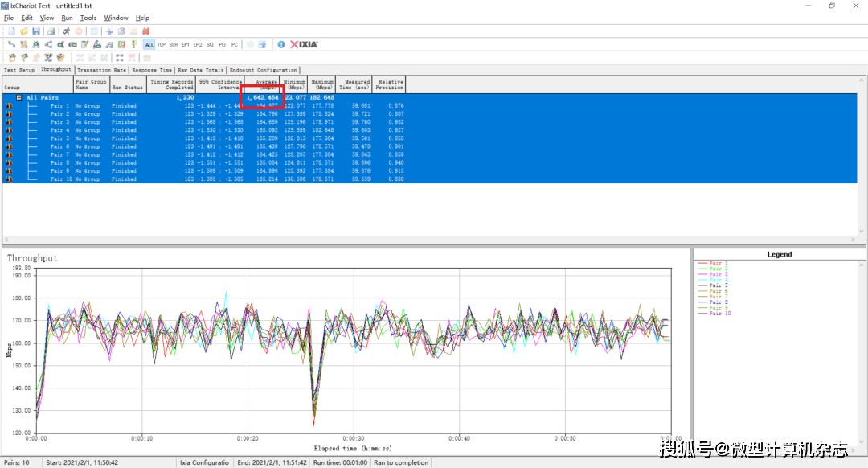
Task: Click the scissors Cut icon
Action: point(110,31)
